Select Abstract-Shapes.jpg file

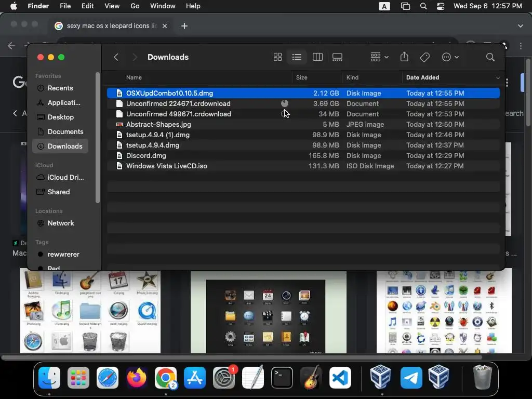coord(303,124)
